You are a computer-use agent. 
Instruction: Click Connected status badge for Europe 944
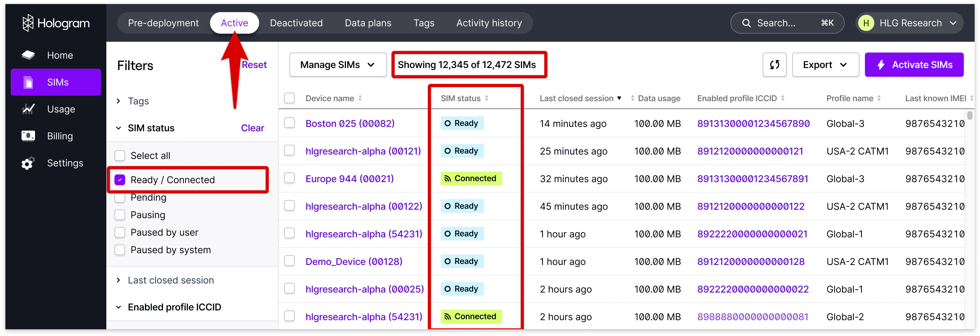pyautogui.click(x=471, y=178)
